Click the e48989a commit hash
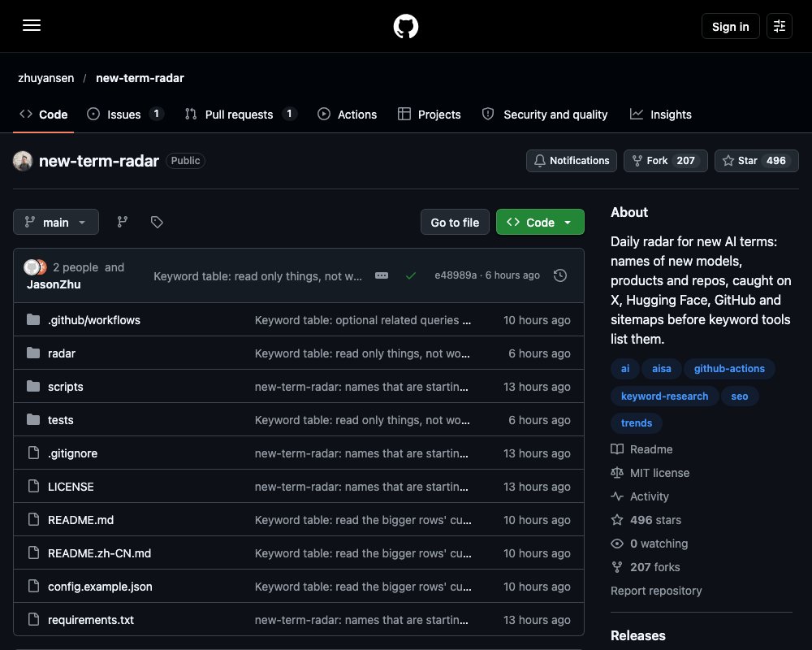 tap(456, 275)
